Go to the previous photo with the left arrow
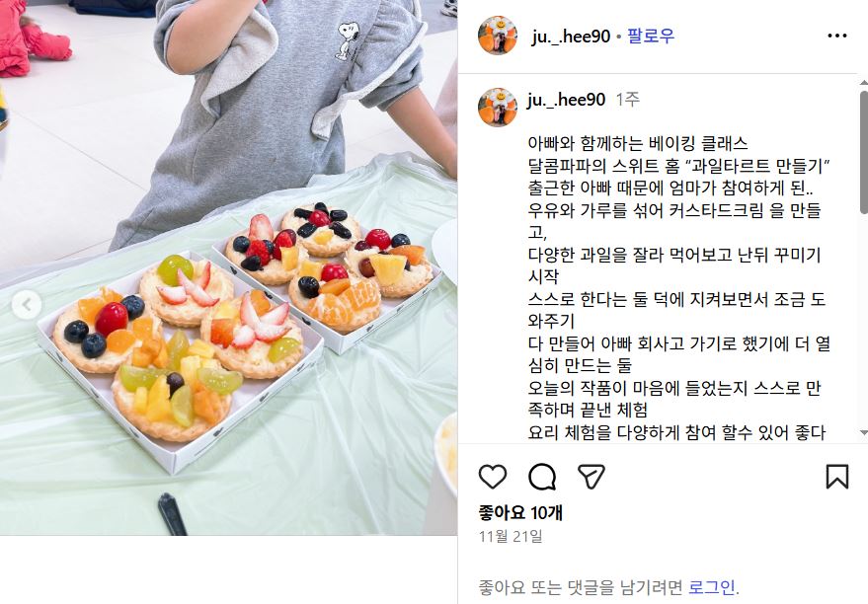The width and height of the screenshot is (868, 604). point(26,304)
